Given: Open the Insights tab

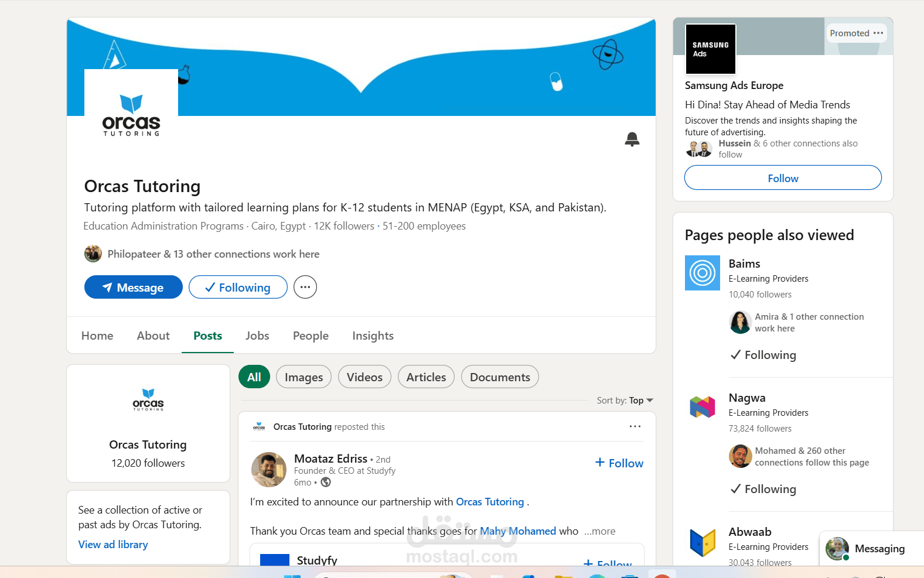Looking at the screenshot, I should point(373,336).
